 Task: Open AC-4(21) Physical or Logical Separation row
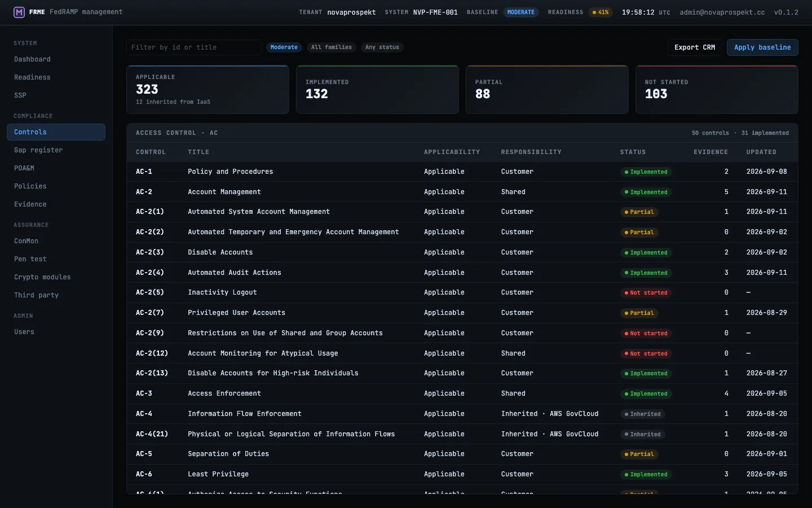pos(462,434)
